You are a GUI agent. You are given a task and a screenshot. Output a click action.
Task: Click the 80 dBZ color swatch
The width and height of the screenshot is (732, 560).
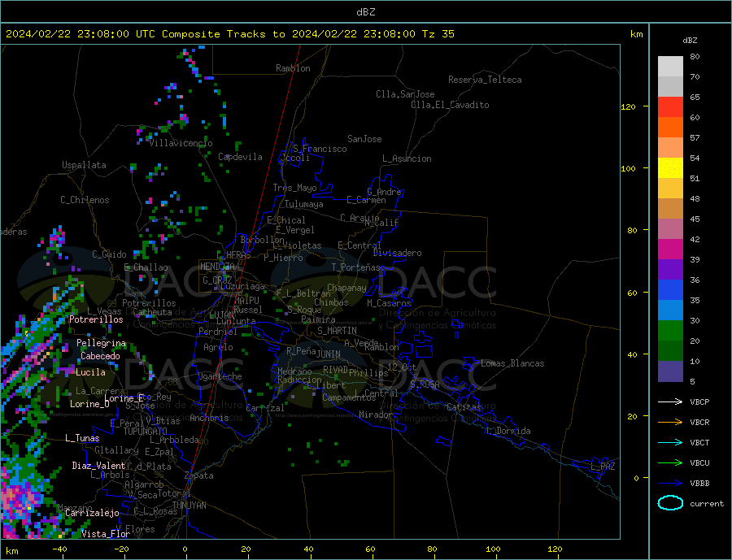pyautogui.click(x=670, y=67)
